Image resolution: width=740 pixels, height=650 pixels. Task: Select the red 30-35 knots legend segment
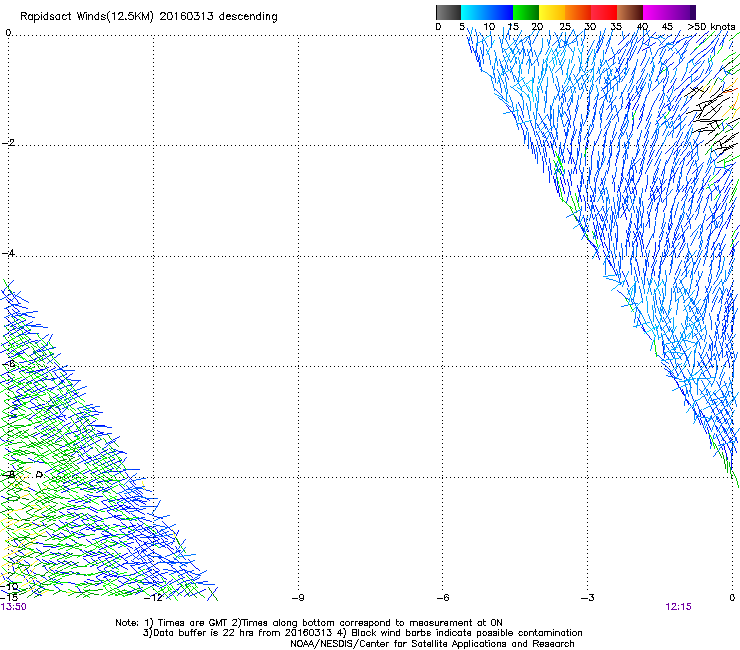[x=604, y=12]
